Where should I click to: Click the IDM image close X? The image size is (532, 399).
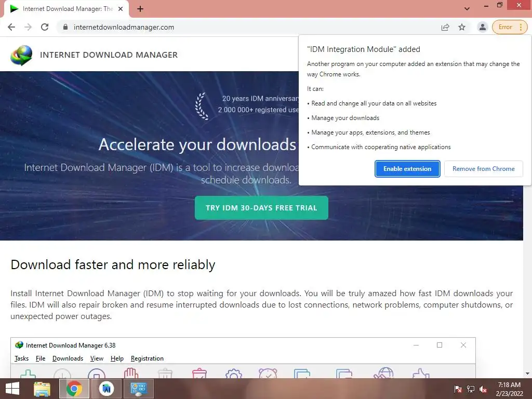tap(463, 345)
